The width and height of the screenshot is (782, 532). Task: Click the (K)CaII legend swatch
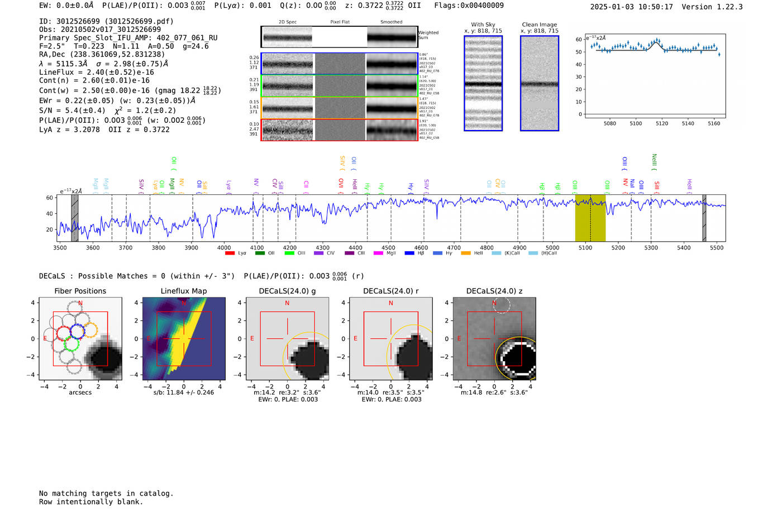[x=497, y=253]
